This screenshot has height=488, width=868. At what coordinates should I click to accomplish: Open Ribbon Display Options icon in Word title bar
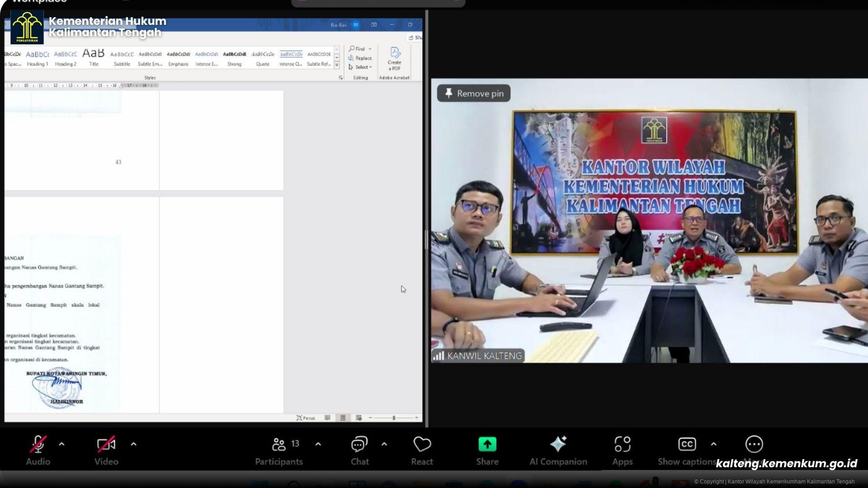tap(374, 25)
